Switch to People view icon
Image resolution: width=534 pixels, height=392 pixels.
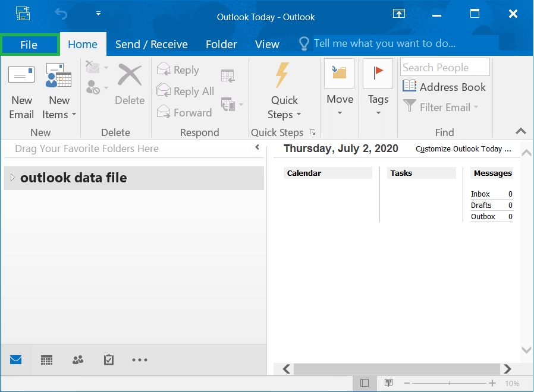pos(78,360)
